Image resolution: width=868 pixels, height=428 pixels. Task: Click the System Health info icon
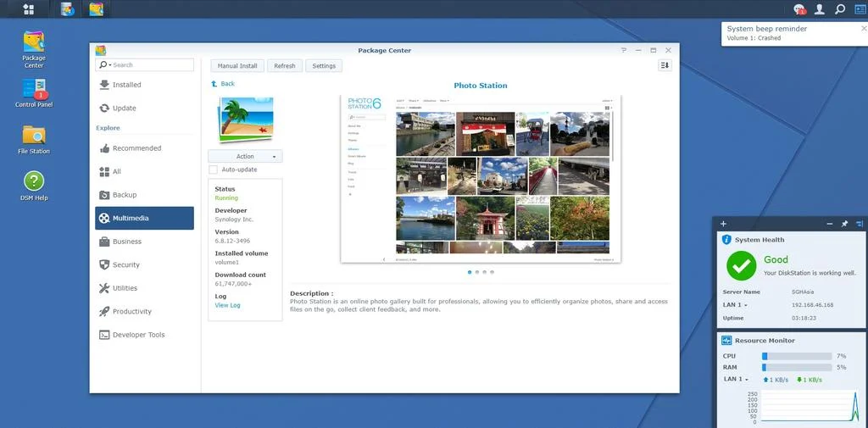coord(726,240)
